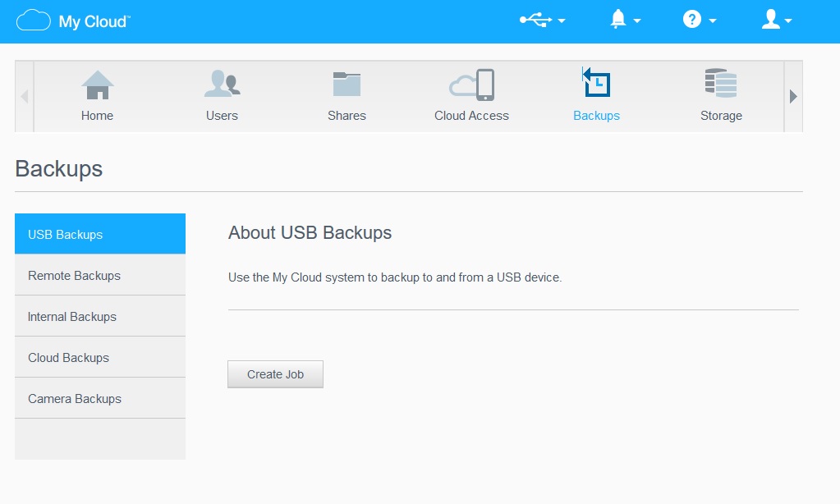Click the Home label in navigation
Viewport: 840px width, 504px height.
pyautogui.click(x=97, y=116)
